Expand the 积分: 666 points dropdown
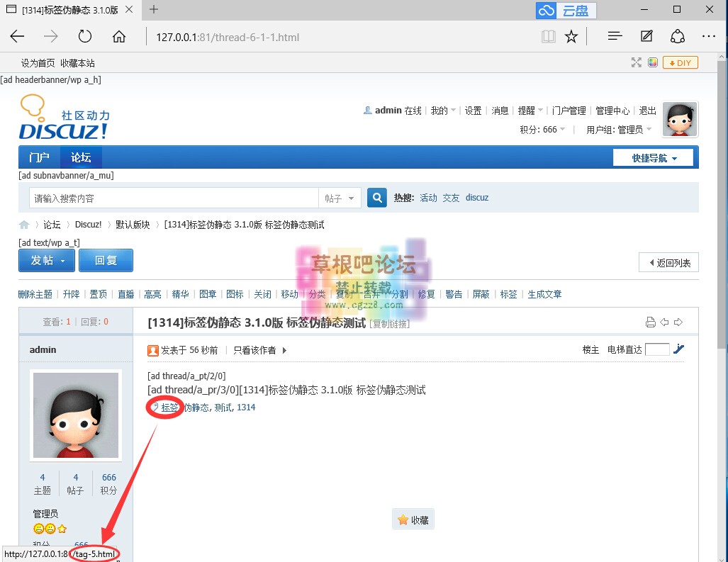728x562 pixels. tap(543, 130)
